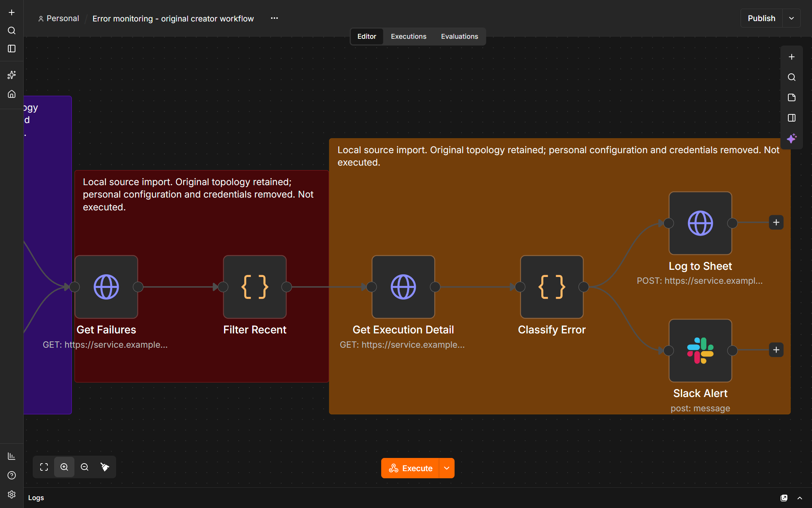Go to home icon in left sidebar
This screenshot has width=812, height=508.
point(12,94)
